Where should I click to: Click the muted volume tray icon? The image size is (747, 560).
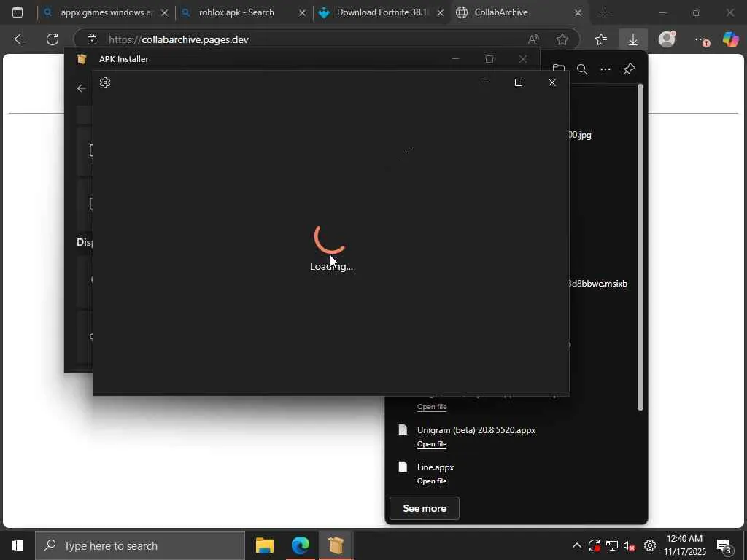[x=630, y=545]
